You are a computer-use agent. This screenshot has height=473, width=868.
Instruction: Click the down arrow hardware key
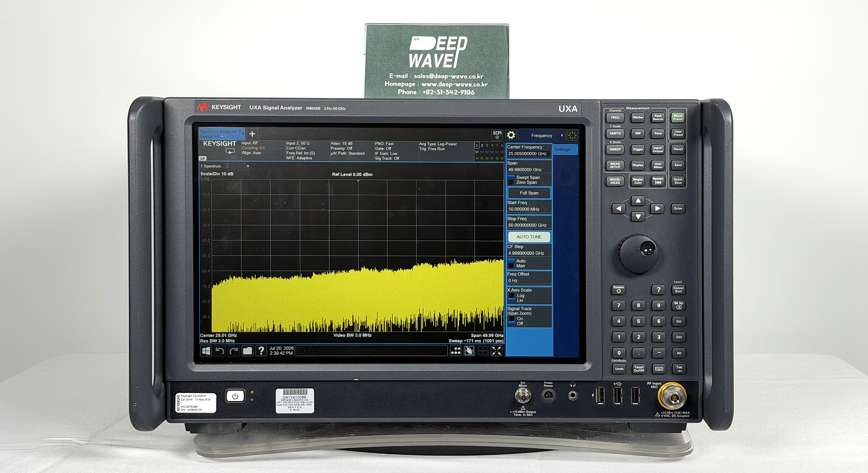pos(638,216)
